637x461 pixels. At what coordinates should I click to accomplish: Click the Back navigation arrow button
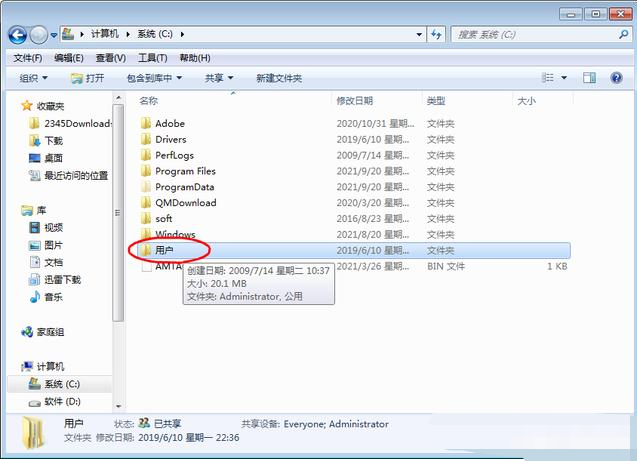[x=18, y=35]
